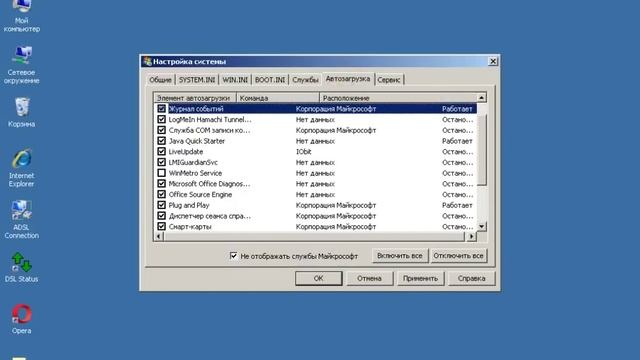
Task: Select the Корзина recycle bin icon
Action: (x=21, y=112)
